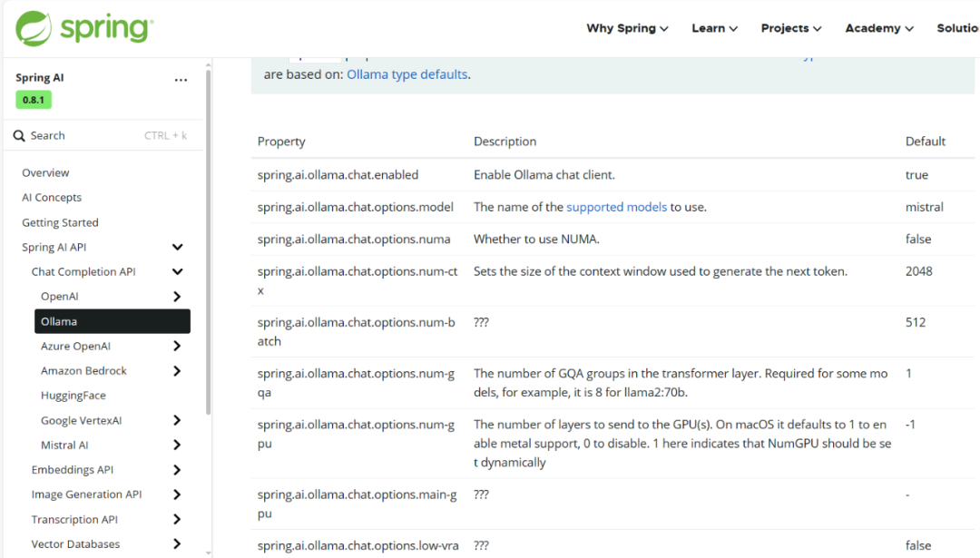This screenshot has height=558, width=980.
Task: Open the Solutions menu
Action: (x=957, y=28)
